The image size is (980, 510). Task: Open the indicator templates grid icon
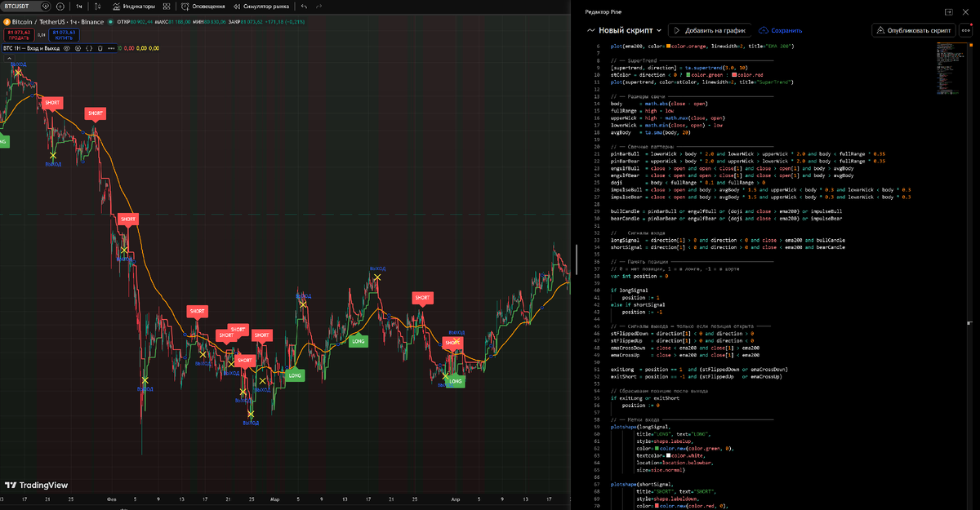pos(168,6)
